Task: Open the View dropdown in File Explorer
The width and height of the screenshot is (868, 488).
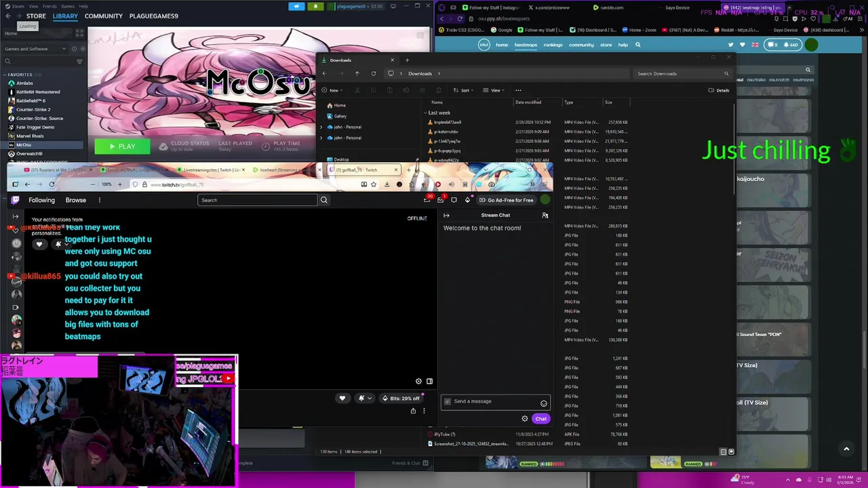Action: pos(494,90)
